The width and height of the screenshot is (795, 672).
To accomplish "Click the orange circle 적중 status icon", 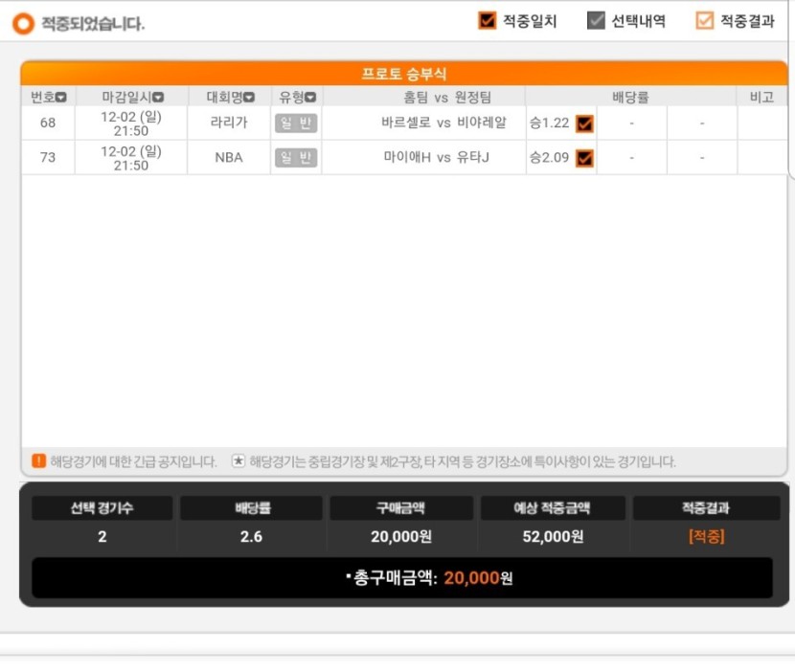I will (x=23, y=23).
